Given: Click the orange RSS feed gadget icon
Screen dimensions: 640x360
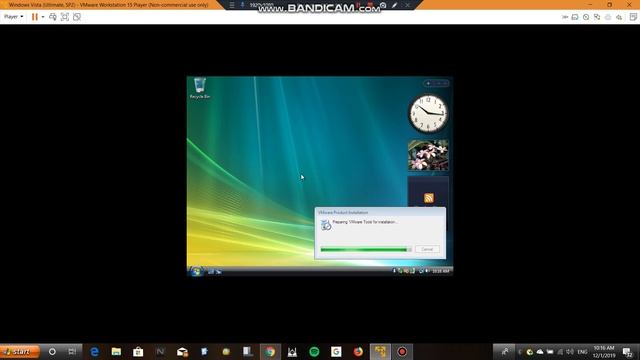Looking at the screenshot, I should coord(429,198).
